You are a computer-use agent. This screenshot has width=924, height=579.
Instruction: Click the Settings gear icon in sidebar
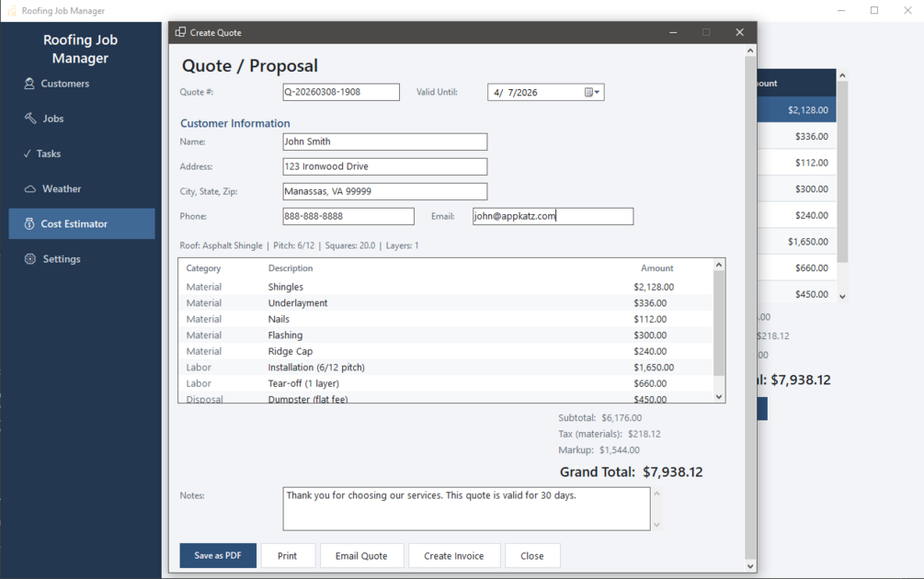point(30,258)
